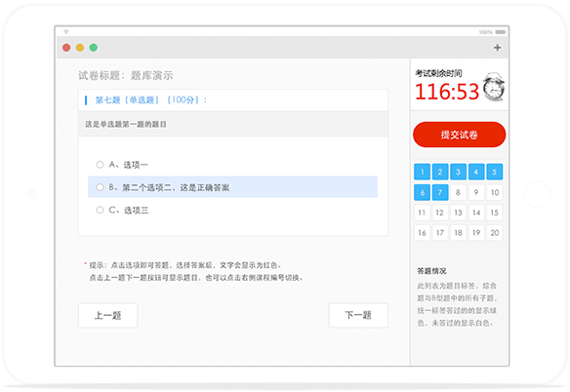570x392 pixels.
Task: Click the red close window dot
Action: point(66,48)
